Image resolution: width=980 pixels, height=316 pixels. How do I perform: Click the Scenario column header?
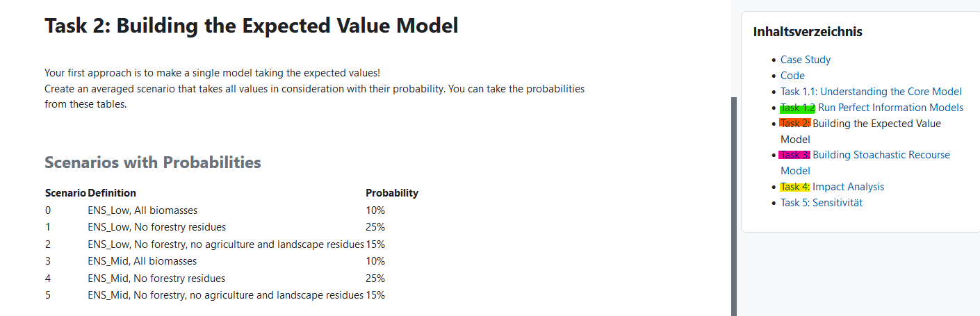pyautogui.click(x=65, y=193)
